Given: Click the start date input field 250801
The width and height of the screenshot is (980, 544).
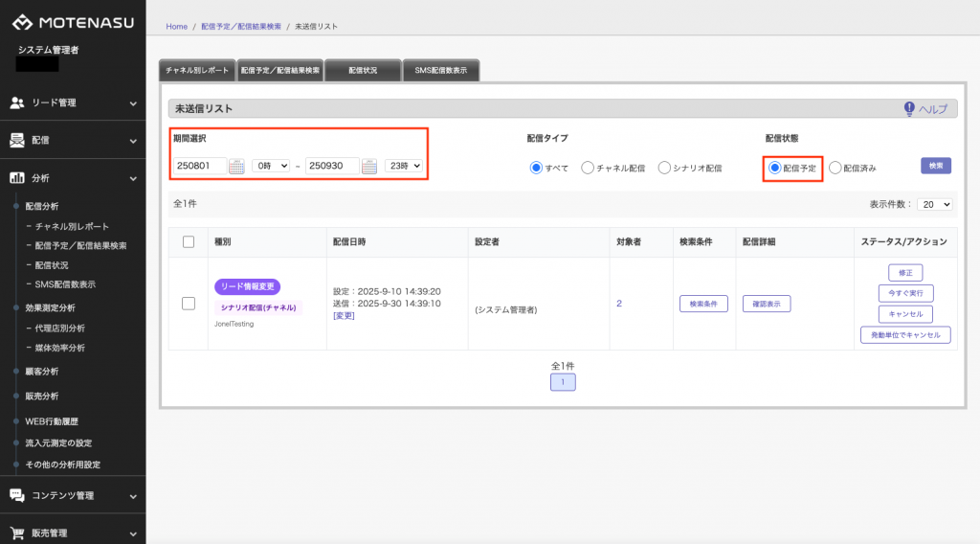Looking at the screenshot, I should [200, 167].
